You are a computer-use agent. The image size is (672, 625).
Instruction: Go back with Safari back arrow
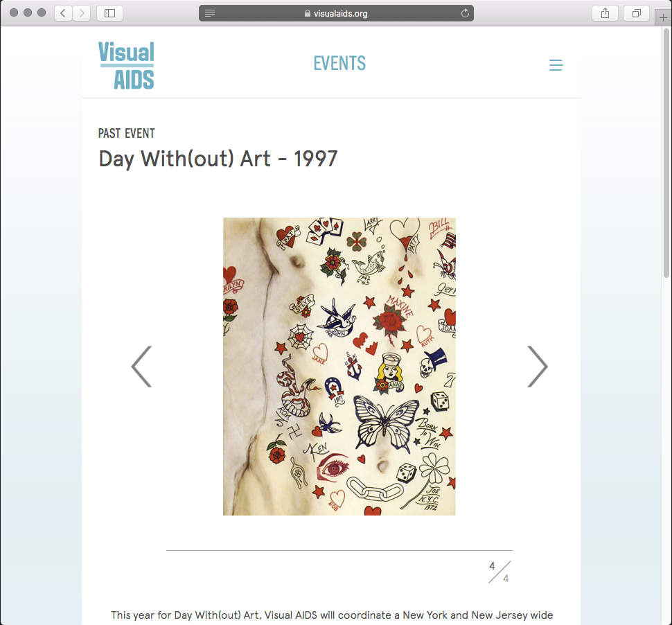pyautogui.click(x=63, y=13)
